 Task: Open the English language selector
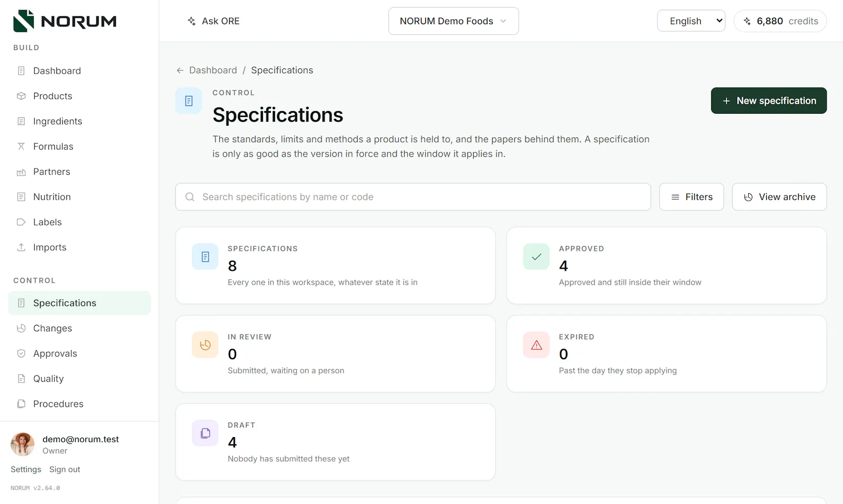coord(691,21)
